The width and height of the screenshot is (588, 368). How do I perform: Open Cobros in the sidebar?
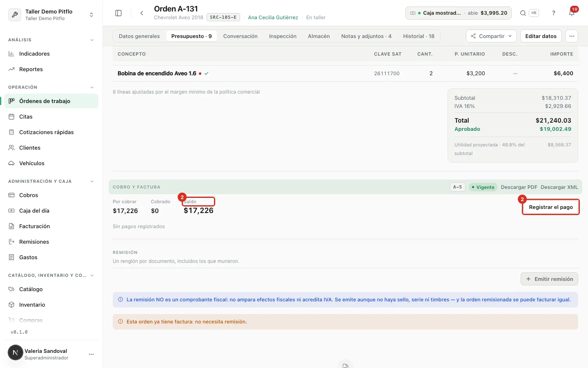coord(51,195)
